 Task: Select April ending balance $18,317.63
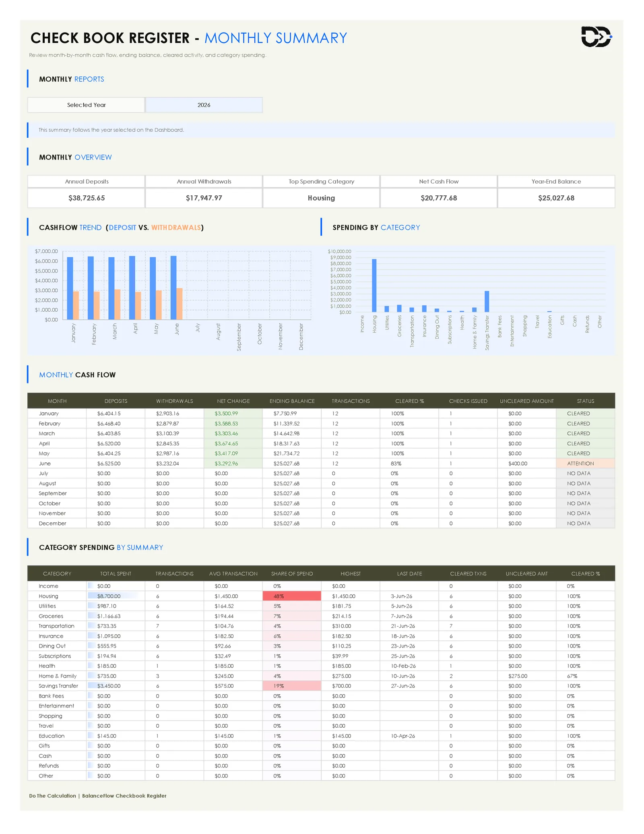[292, 443]
